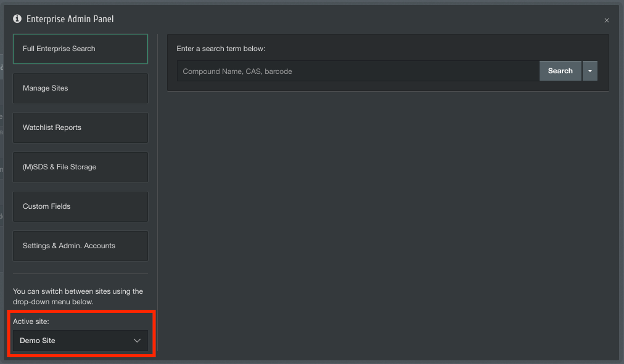The width and height of the screenshot is (624, 364).
Task: Select (M)SDS & File Storage
Action: pos(80,167)
